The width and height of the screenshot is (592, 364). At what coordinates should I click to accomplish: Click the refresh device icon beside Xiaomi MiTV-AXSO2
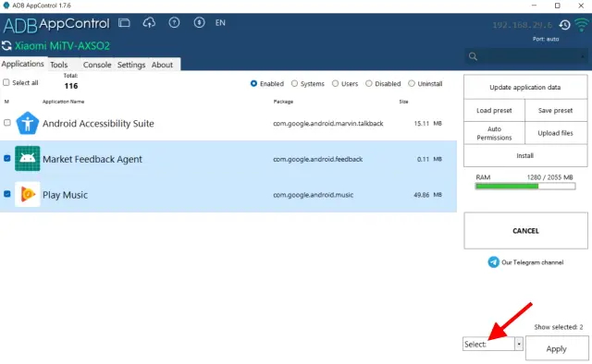click(x=6, y=45)
